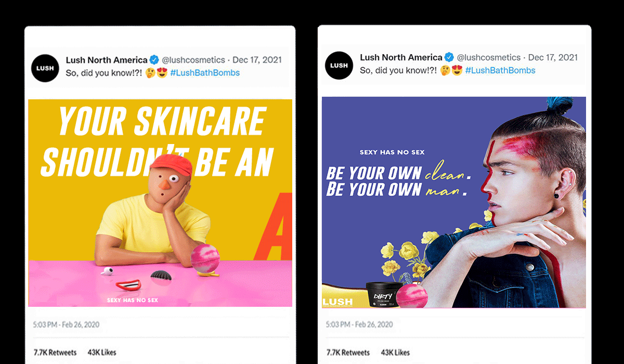Open the #LushBathBombs hashtag in left tweet
Viewport: 624px width, 364px height.
(205, 73)
